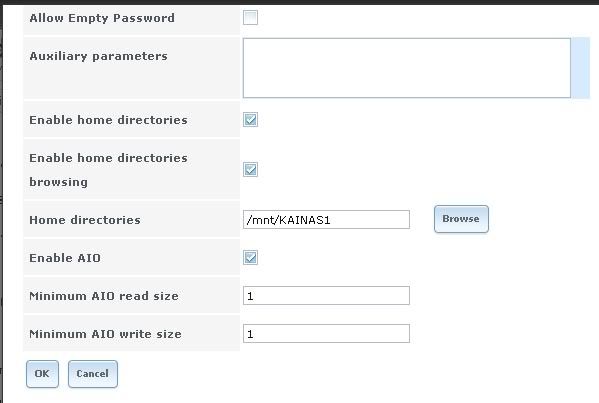Screen dimensions: 599x403
Task: Click the Enable AIO label
Action: click(x=65, y=258)
